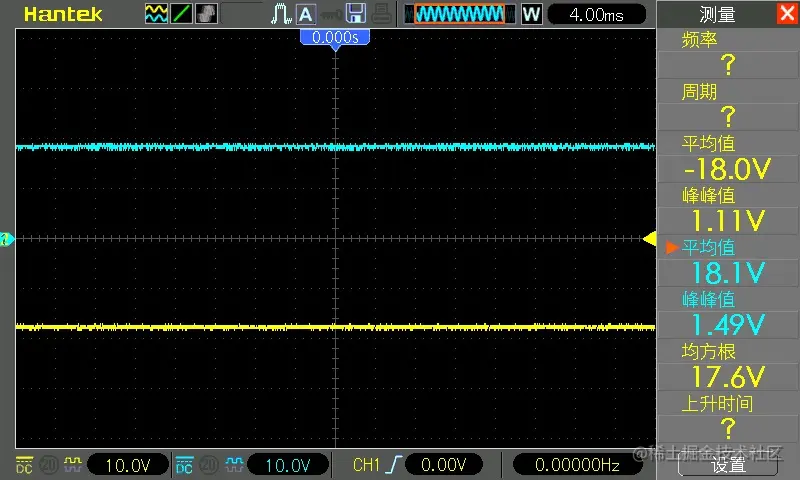The width and height of the screenshot is (800, 480).
Task: Click the 设置 settings button
Action: (728, 465)
